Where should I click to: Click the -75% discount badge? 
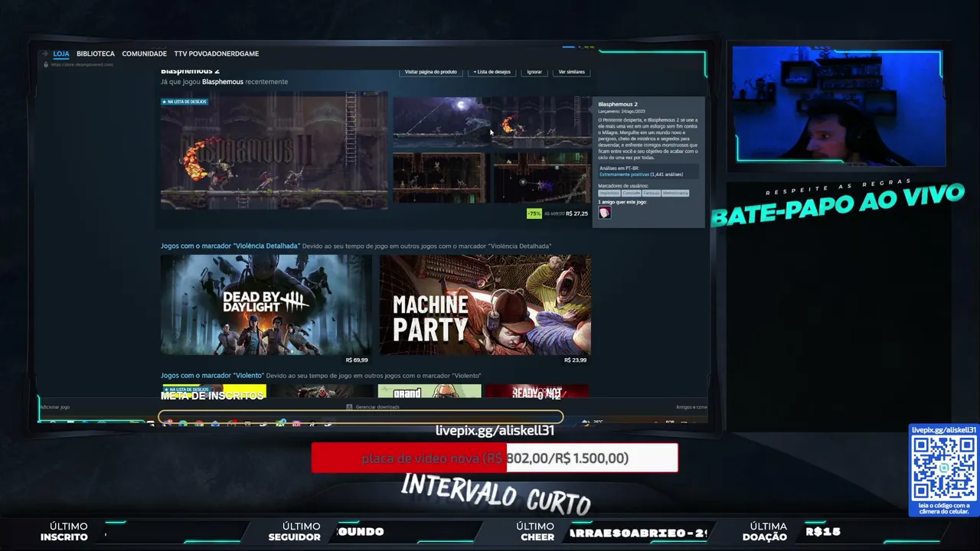coord(534,214)
